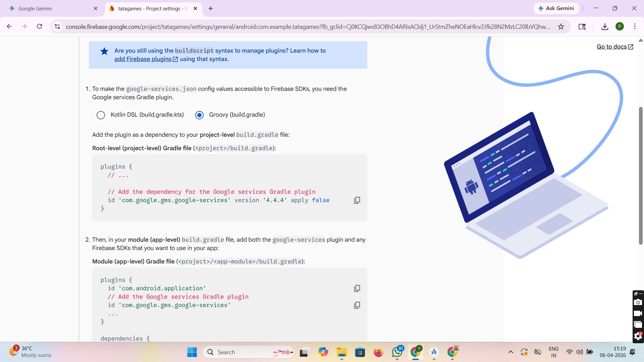The height and width of the screenshot is (362, 644).
Task: Open WhatsApp from the taskbar
Action: coord(397,352)
